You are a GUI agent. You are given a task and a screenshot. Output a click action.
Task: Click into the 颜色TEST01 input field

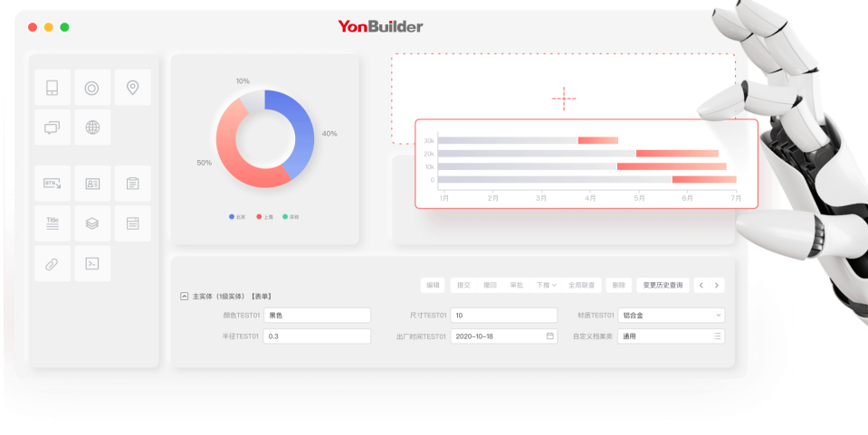pyautogui.click(x=317, y=316)
